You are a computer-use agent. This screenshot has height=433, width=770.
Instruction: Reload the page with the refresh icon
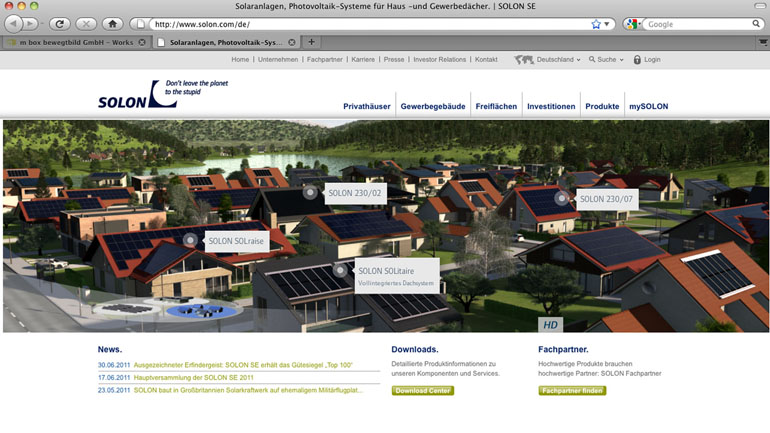coord(59,24)
